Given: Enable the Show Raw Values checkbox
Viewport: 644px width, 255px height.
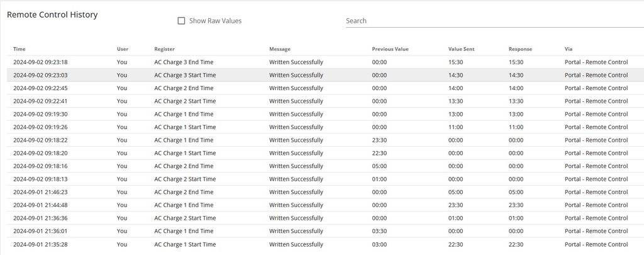Looking at the screenshot, I should (182, 21).
